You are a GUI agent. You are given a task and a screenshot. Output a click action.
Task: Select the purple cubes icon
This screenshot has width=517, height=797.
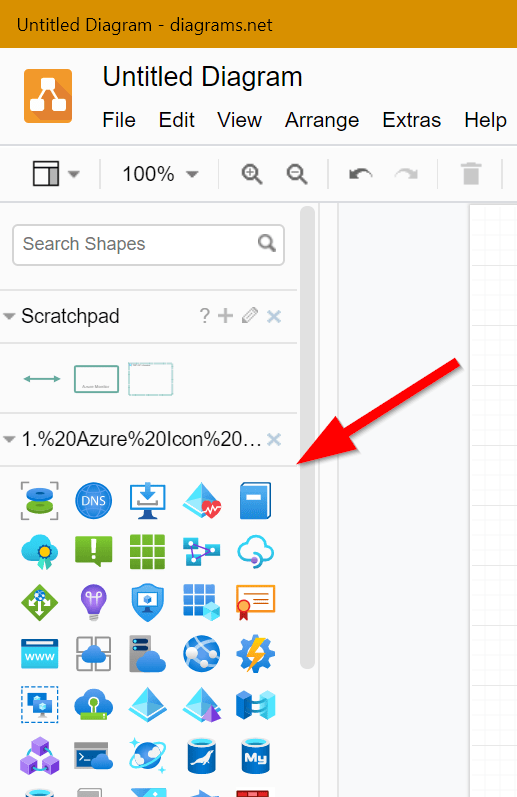coord(40,756)
